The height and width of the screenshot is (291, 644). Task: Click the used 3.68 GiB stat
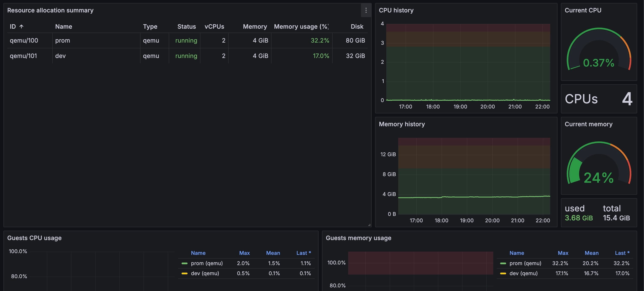click(x=578, y=213)
